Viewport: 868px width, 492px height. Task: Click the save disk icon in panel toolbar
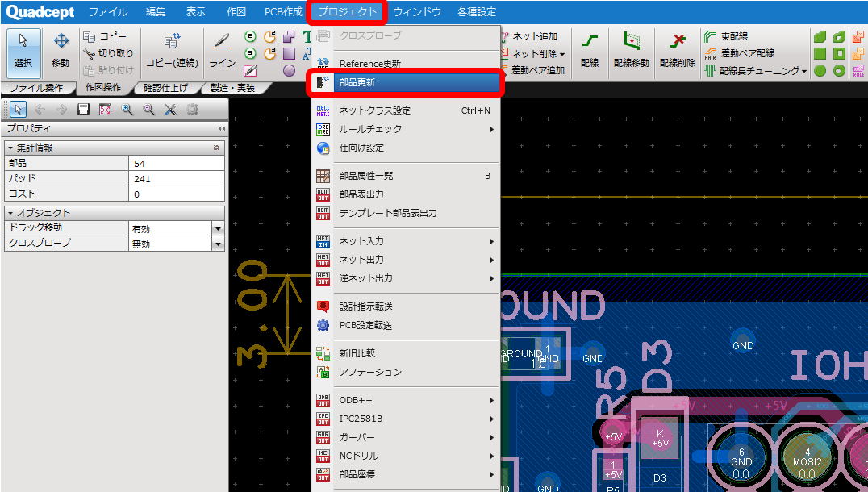[83, 110]
